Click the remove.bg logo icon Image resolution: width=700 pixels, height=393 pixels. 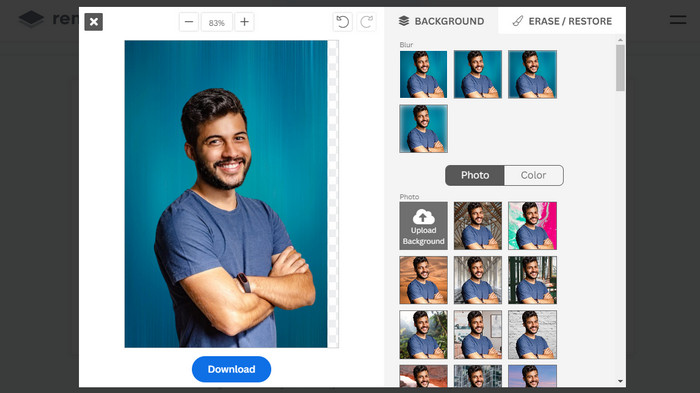pos(31,19)
